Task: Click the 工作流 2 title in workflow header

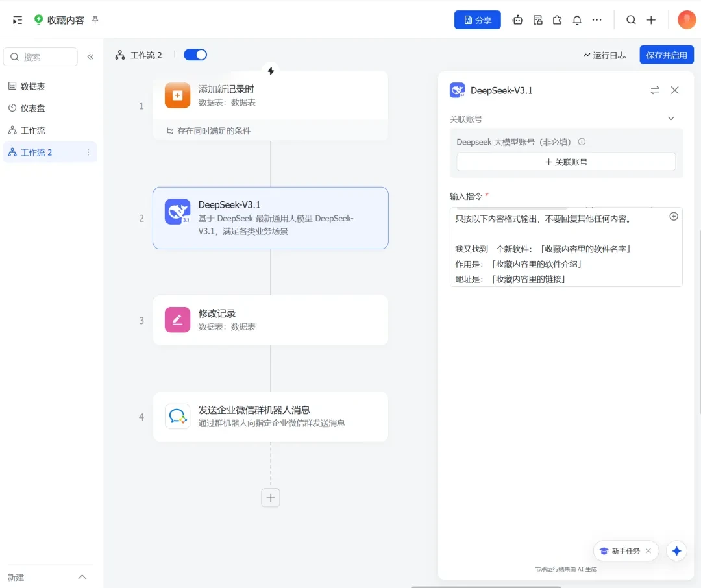Action: 146,55
